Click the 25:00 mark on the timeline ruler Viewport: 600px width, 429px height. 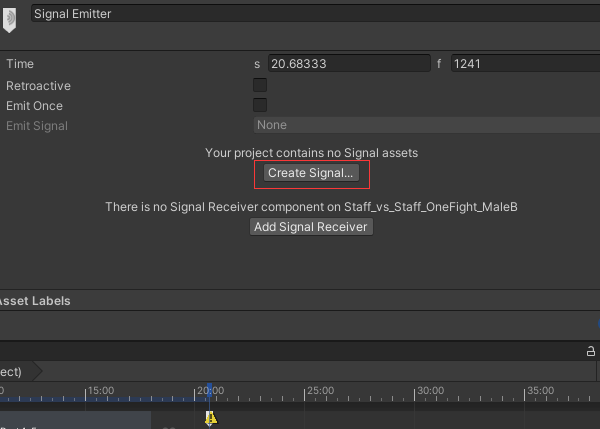coord(320,390)
